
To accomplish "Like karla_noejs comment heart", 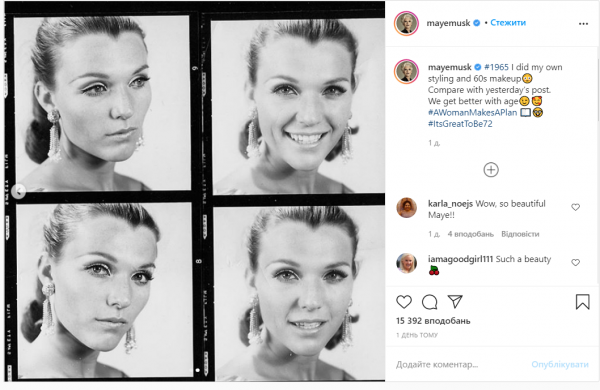I will (x=576, y=207).
